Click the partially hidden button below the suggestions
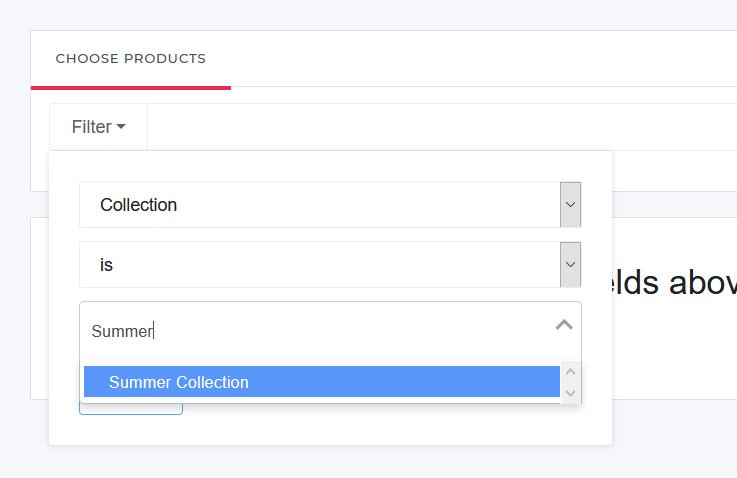This screenshot has width=737, height=478. [131, 409]
